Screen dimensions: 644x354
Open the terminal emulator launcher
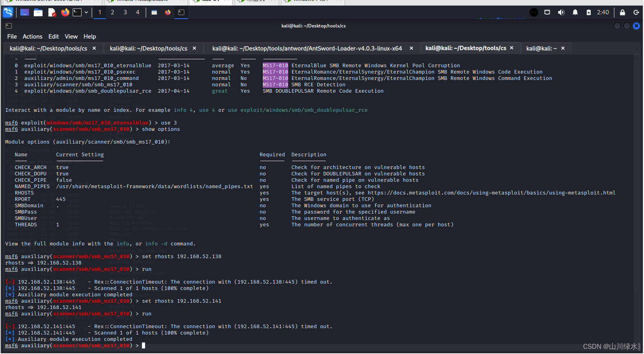(77, 12)
